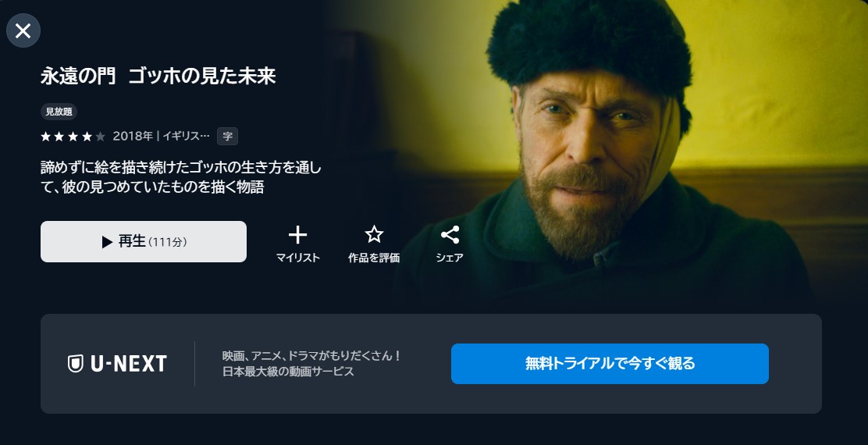Viewport: 868px width, 445px height.
Task: Click the 作品を評価 label text
Action: pos(374,258)
